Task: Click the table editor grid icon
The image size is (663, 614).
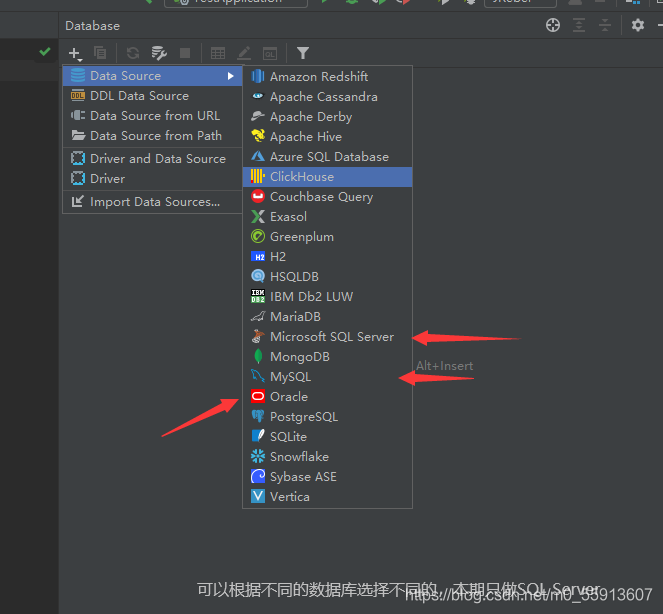Action: (218, 53)
